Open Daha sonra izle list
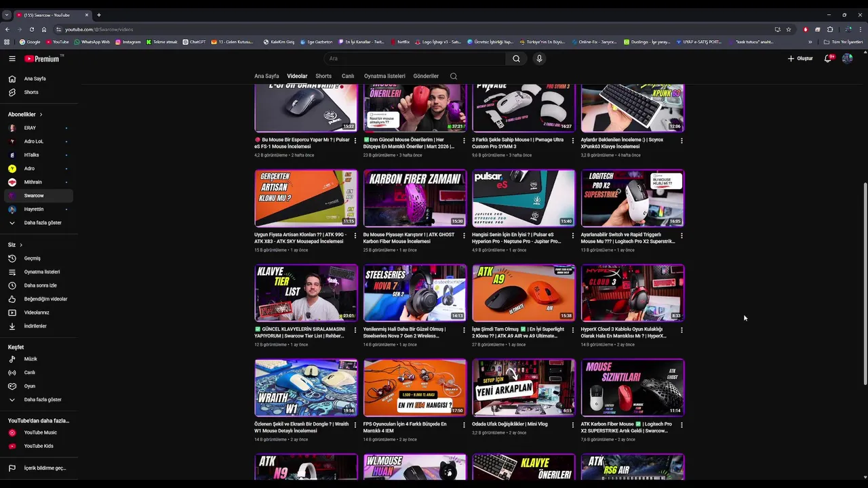 pyautogui.click(x=39, y=285)
